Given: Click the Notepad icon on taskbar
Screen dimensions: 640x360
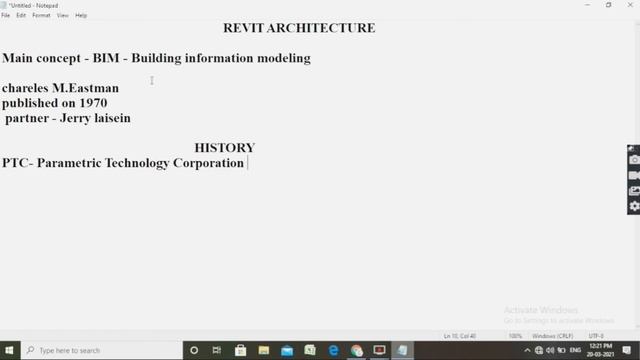Looking at the screenshot, I should (402, 350).
